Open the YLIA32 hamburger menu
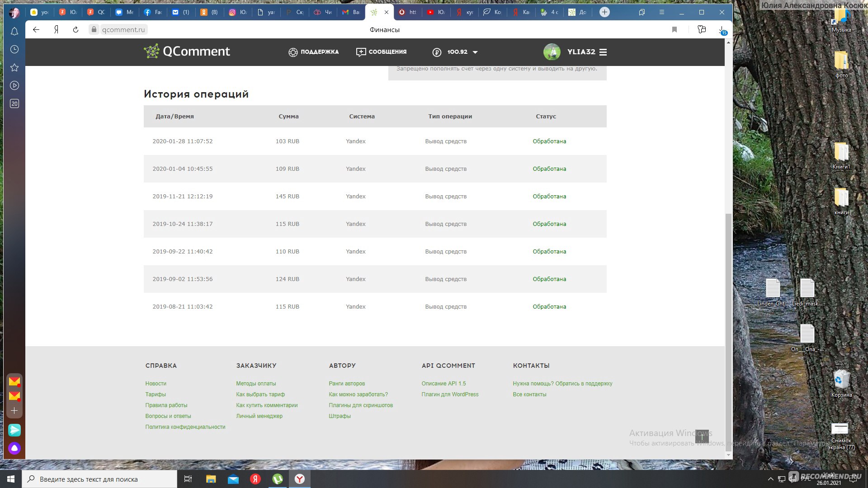Viewport: 868px width, 488px height. point(603,52)
